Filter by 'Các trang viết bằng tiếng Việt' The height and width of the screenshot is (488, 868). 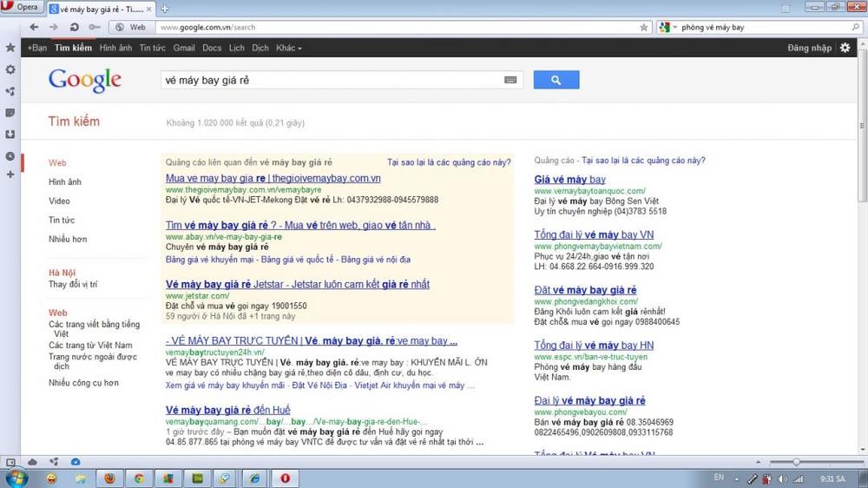94,329
